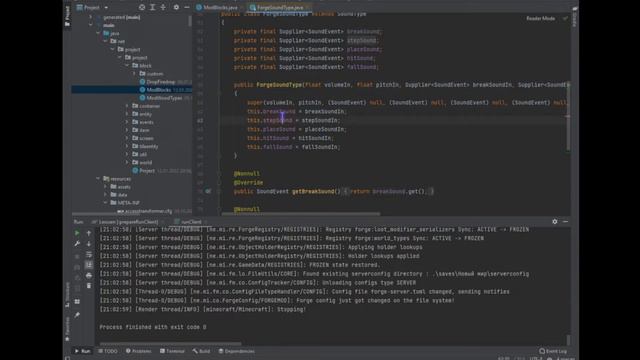
Task: Click project tree vertical scrollbar
Action: (x=190, y=21)
